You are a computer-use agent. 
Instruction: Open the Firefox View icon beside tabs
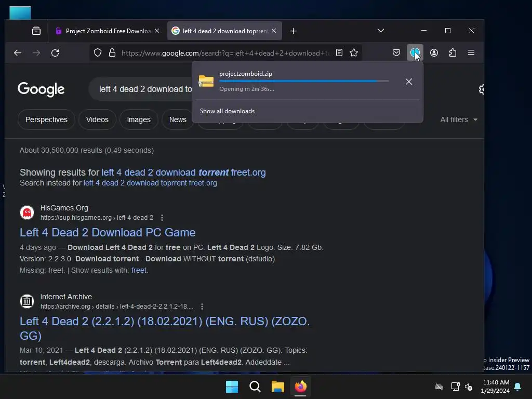36,31
